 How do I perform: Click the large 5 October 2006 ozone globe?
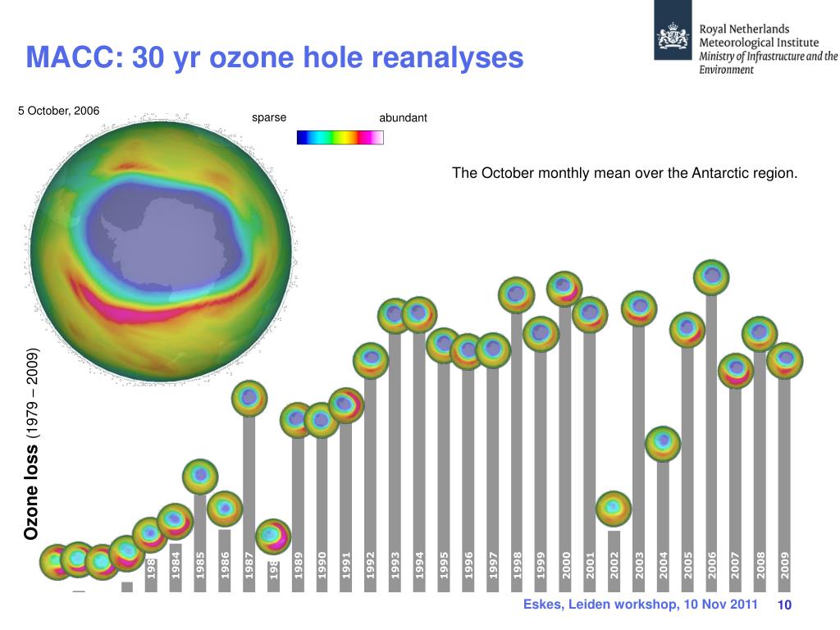(161, 250)
